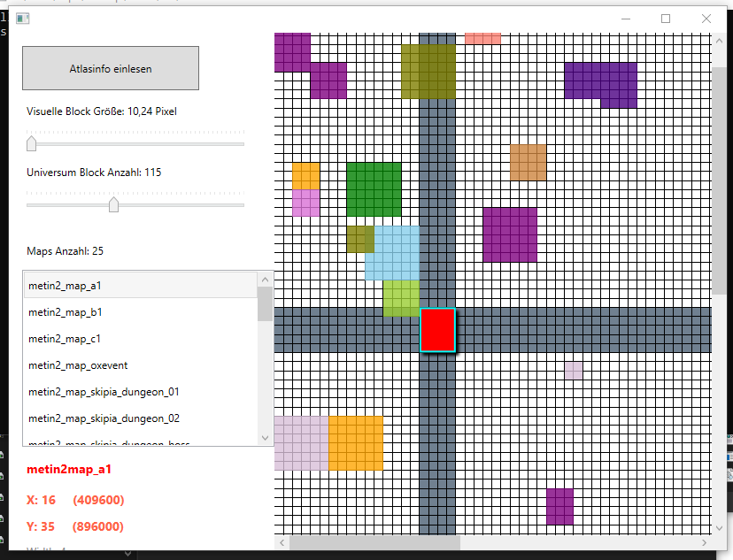Click the grid's horizontal scrollbar right arrow
Image resolution: width=733 pixels, height=560 pixels.
(704, 542)
